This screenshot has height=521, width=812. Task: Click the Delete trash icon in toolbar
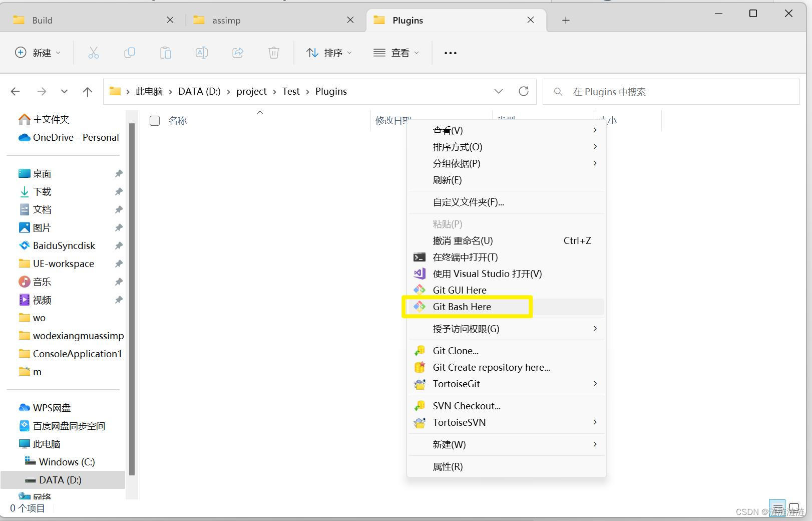tap(274, 53)
